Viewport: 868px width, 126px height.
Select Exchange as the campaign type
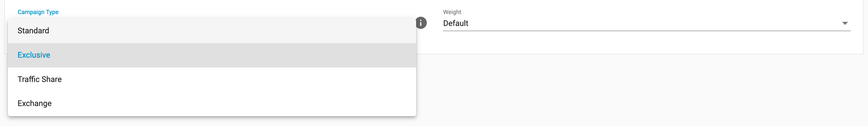34,103
